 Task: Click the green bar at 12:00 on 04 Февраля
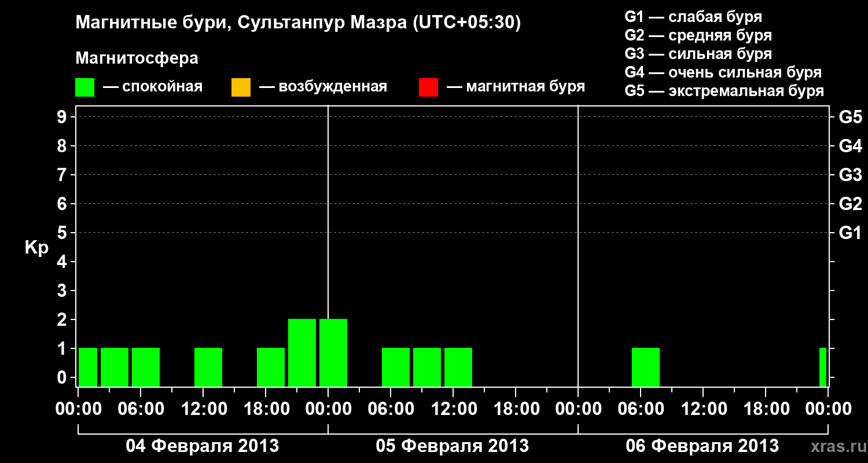[208, 367]
